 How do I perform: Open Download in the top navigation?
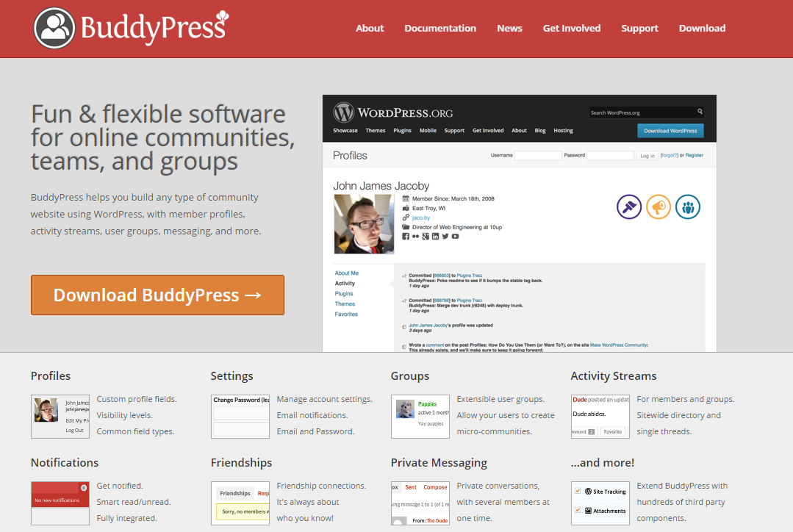[702, 29]
